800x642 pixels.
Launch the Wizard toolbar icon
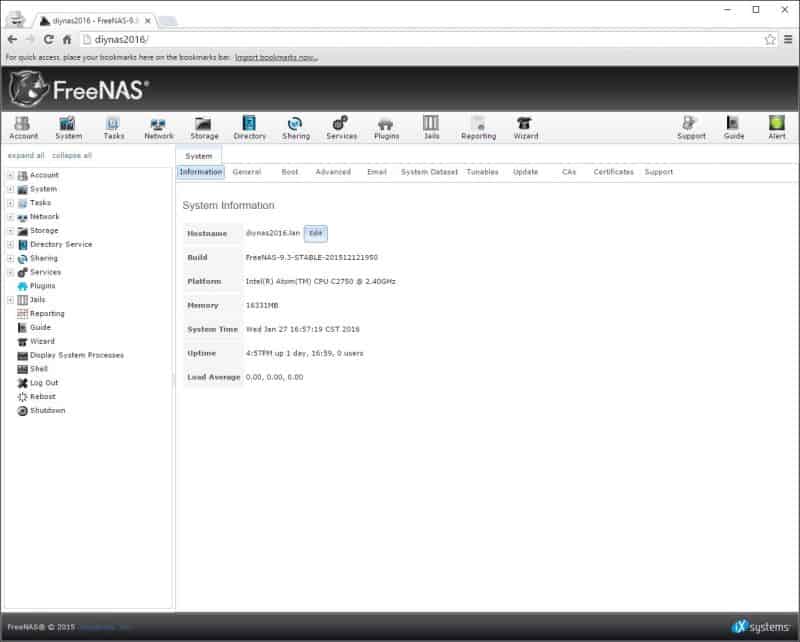pos(526,128)
